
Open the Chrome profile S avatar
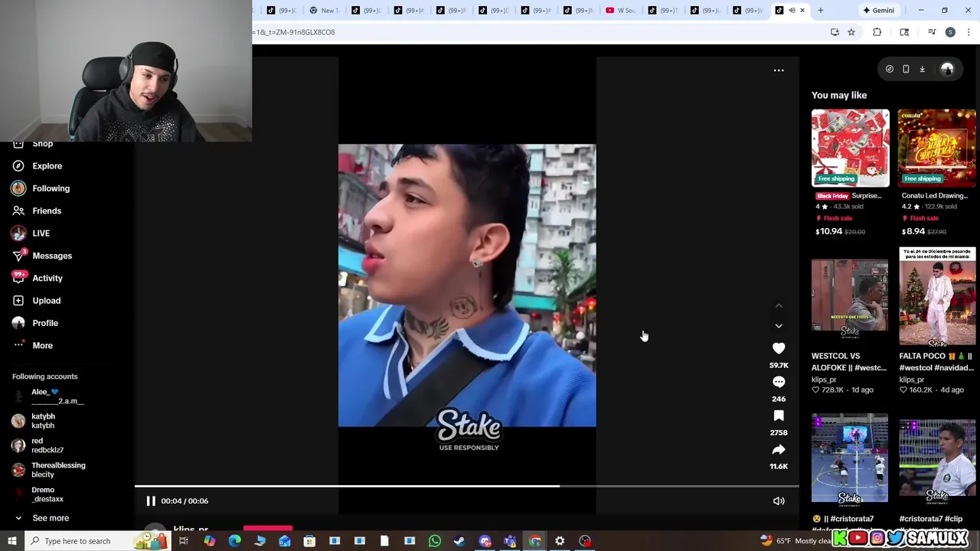(x=950, y=32)
